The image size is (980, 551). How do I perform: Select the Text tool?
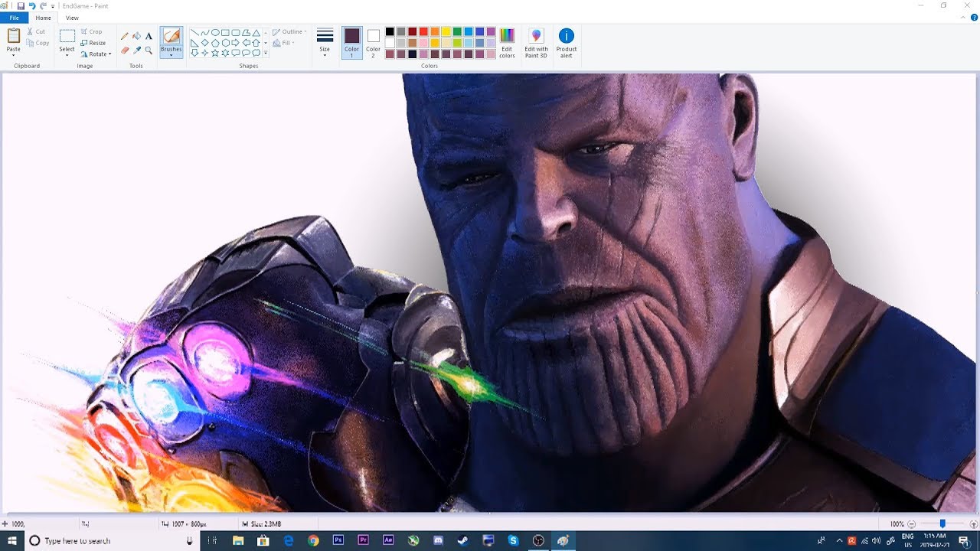(x=149, y=36)
